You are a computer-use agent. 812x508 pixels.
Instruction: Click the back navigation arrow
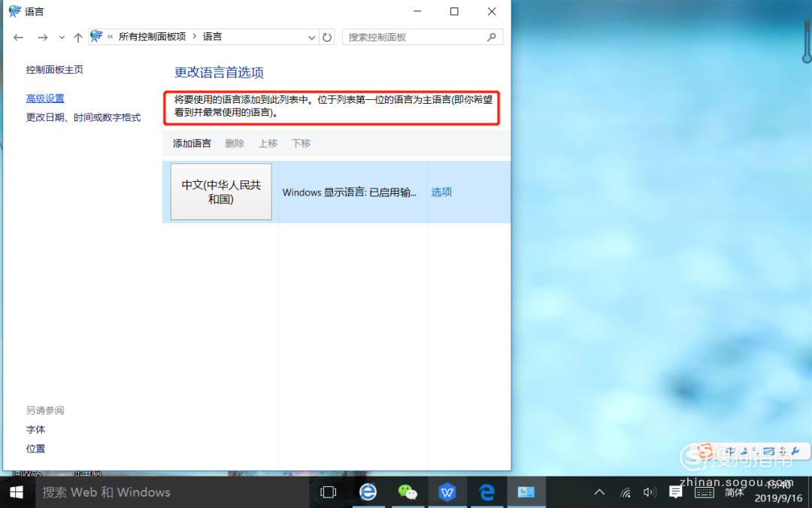(x=18, y=36)
